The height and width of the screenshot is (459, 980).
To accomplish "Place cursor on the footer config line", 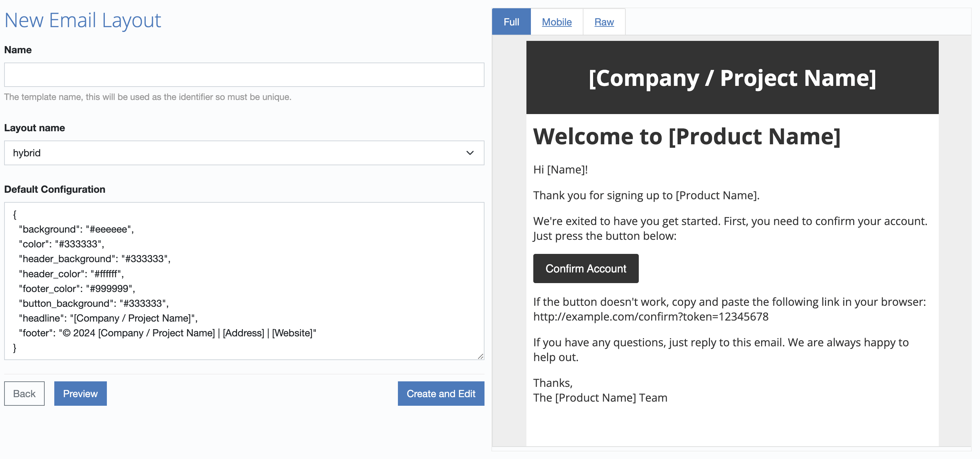I will tap(167, 333).
